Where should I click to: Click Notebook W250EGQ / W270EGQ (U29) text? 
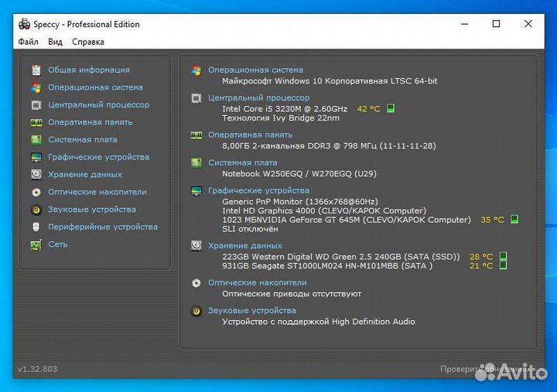(299, 174)
